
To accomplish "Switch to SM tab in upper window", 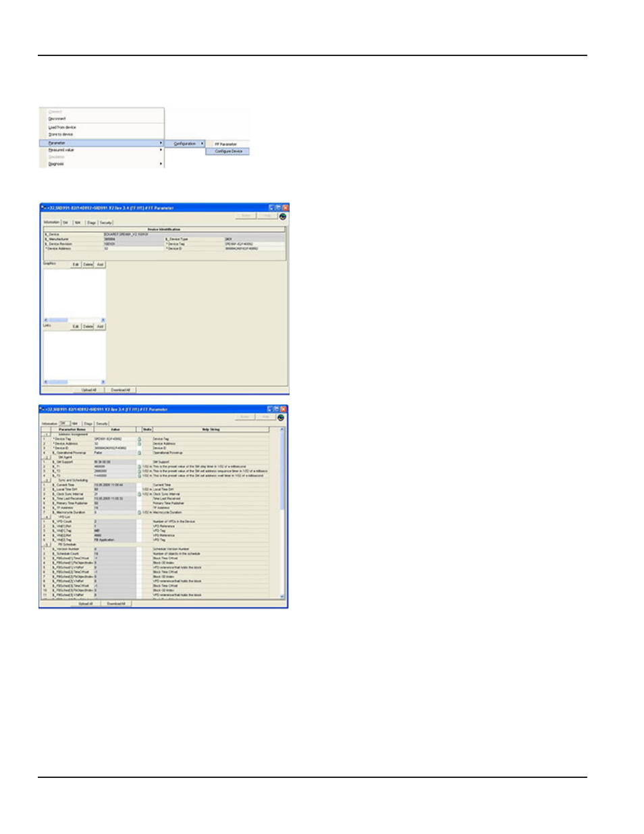I will coord(66,223).
